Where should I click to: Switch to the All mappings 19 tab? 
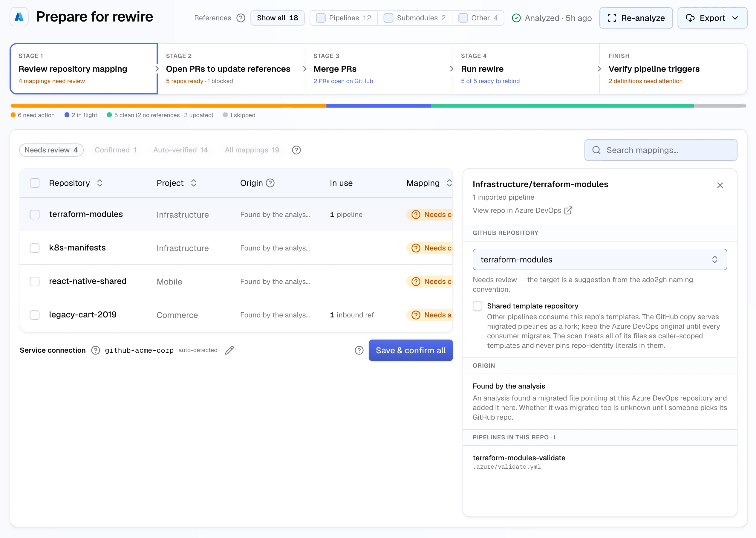click(x=252, y=150)
